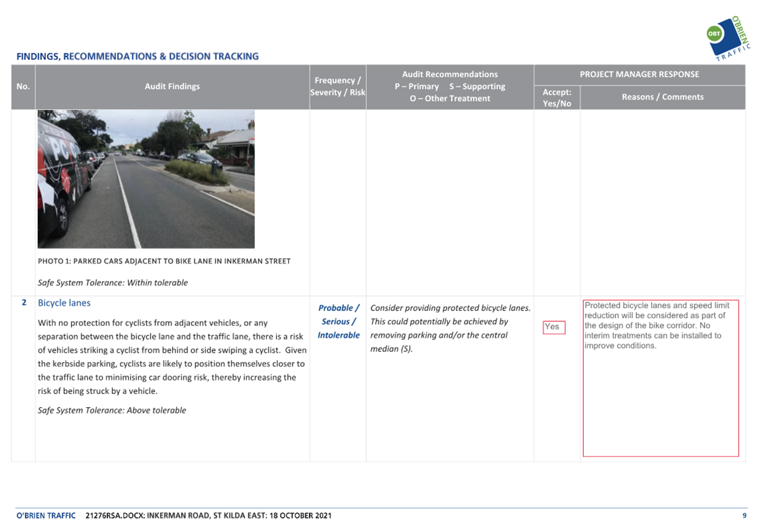Select the 'Yes' accept field
The height and width of the screenshot is (532, 762).
pyautogui.click(x=554, y=327)
